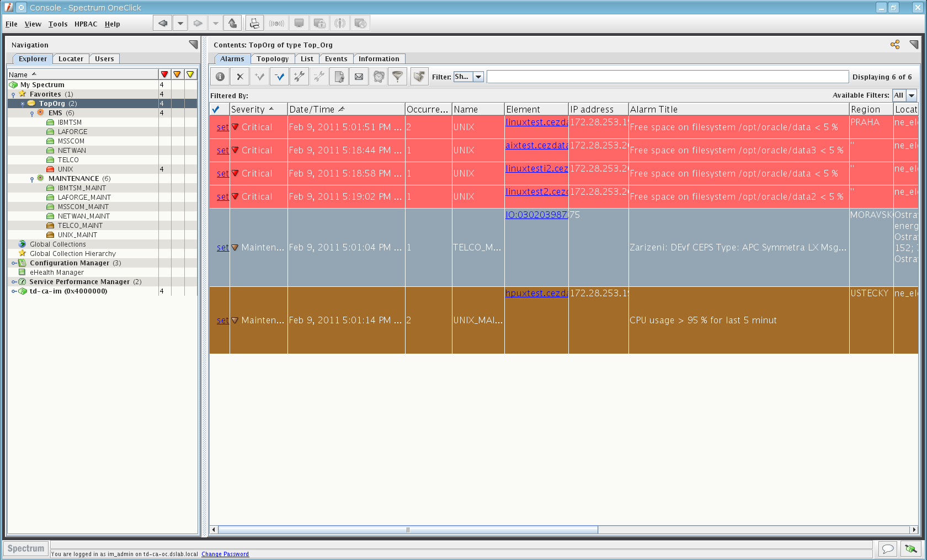This screenshot has width=927, height=560.
Task: Open the Filter Sh... dropdown
Action: [x=478, y=77]
